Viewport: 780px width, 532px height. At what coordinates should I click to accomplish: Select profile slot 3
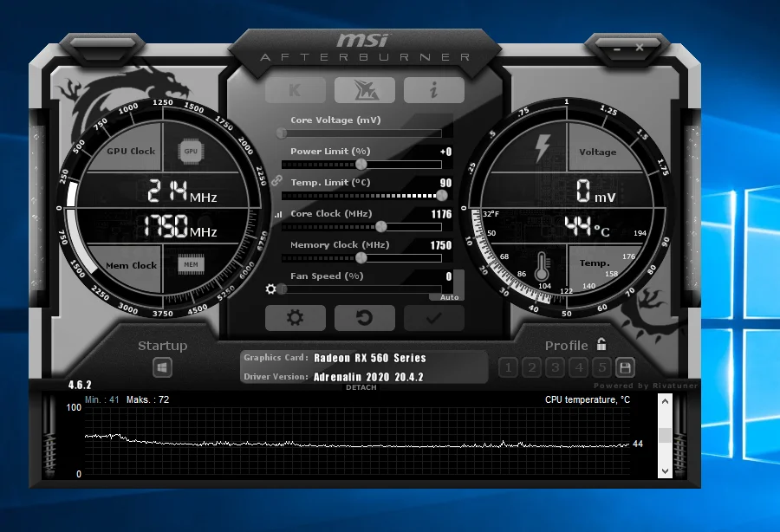tap(556, 368)
